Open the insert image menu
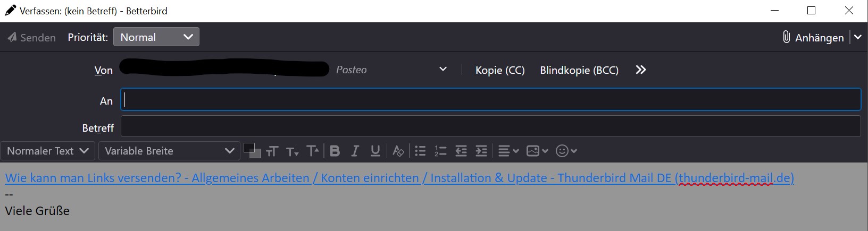The height and width of the screenshot is (231, 868). pyautogui.click(x=537, y=151)
